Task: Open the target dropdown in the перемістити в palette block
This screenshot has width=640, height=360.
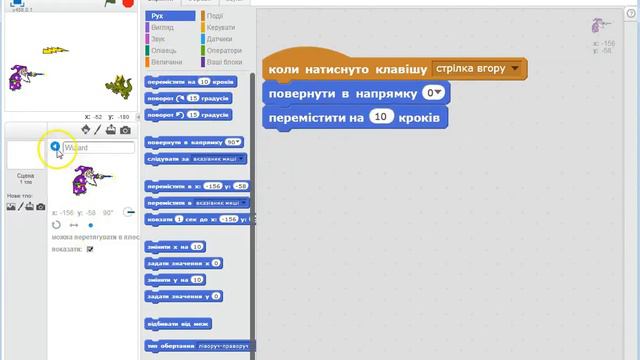Action: tap(244, 202)
